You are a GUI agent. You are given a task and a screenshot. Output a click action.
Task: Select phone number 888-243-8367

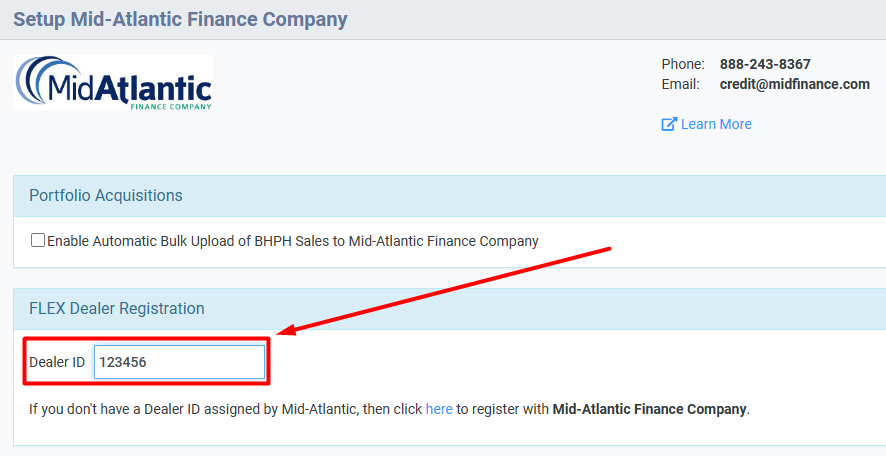click(x=765, y=64)
